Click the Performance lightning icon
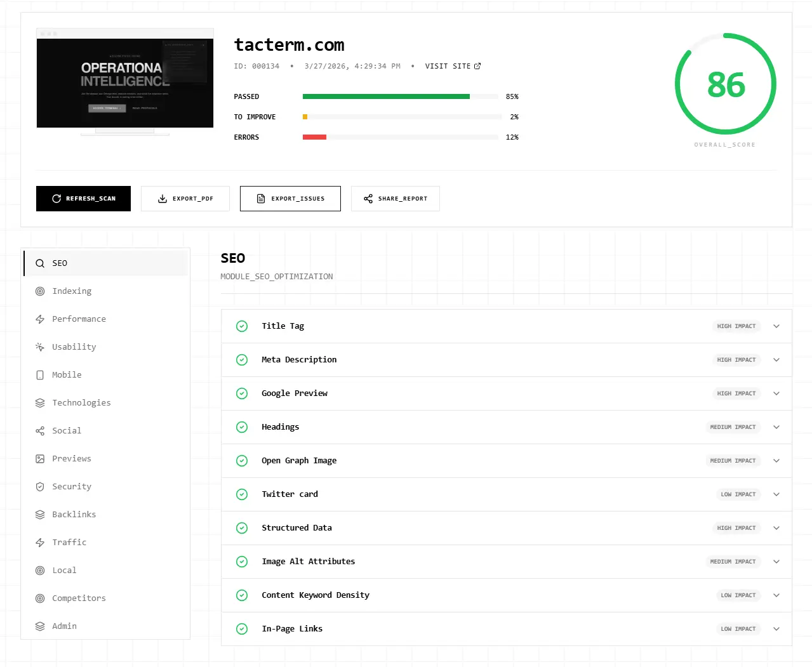The width and height of the screenshot is (812, 667). pyautogui.click(x=40, y=319)
